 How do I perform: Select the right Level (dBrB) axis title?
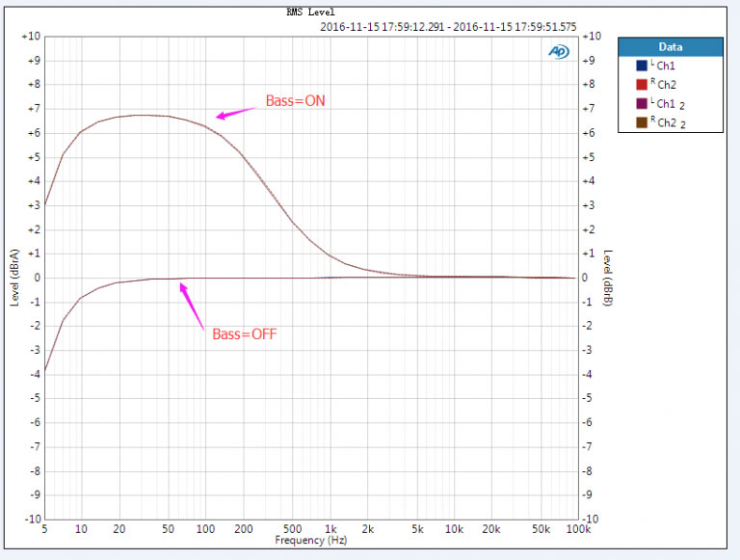(x=609, y=278)
